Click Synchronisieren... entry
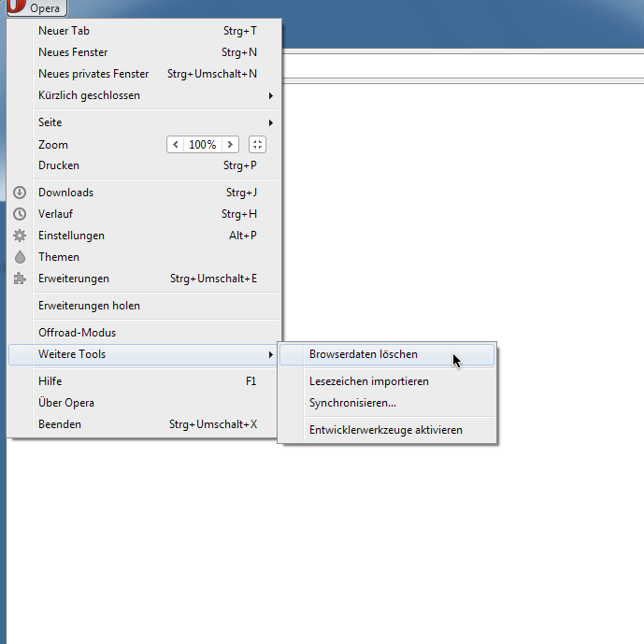This screenshot has width=644, height=644. click(x=387, y=403)
